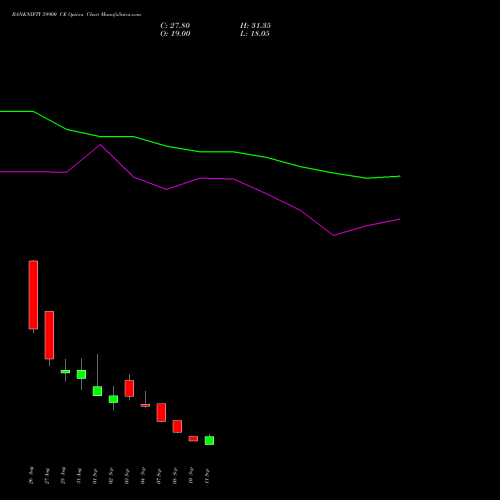This screenshot has height=500, width=500.
Task: Click the green candle above 31 Aug
Action: point(81,374)
